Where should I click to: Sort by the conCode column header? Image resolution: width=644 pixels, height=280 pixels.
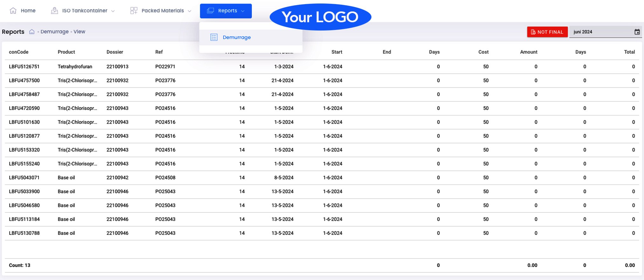click(x=19, y=52)
